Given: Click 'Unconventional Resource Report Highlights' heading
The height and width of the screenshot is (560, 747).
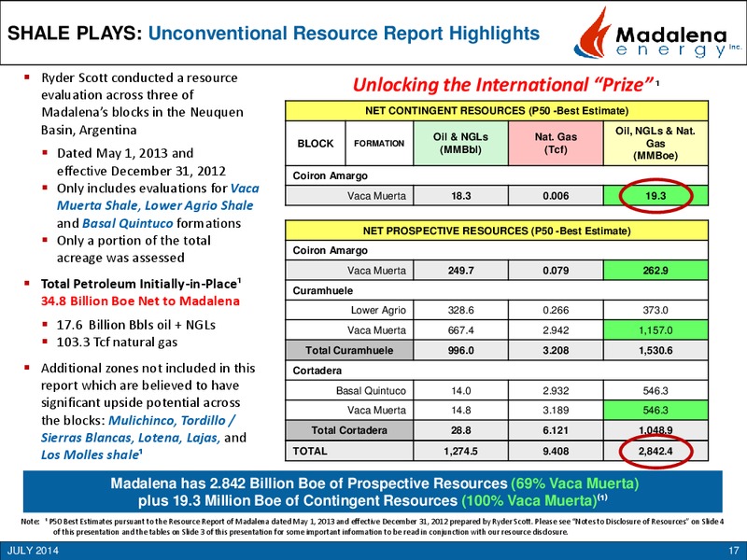Looking at the screenshot, I should coord(344,34).
